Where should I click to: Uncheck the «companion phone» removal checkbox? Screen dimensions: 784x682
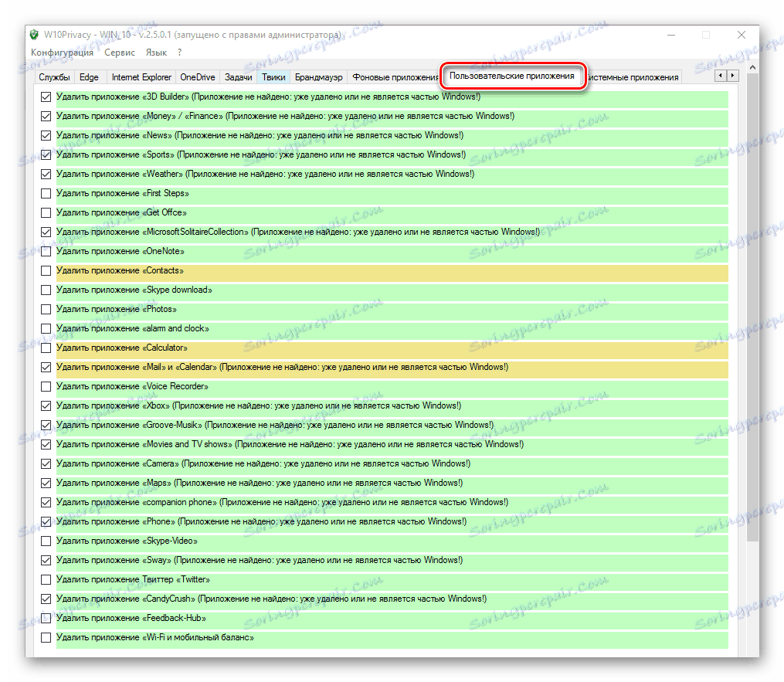46,503
